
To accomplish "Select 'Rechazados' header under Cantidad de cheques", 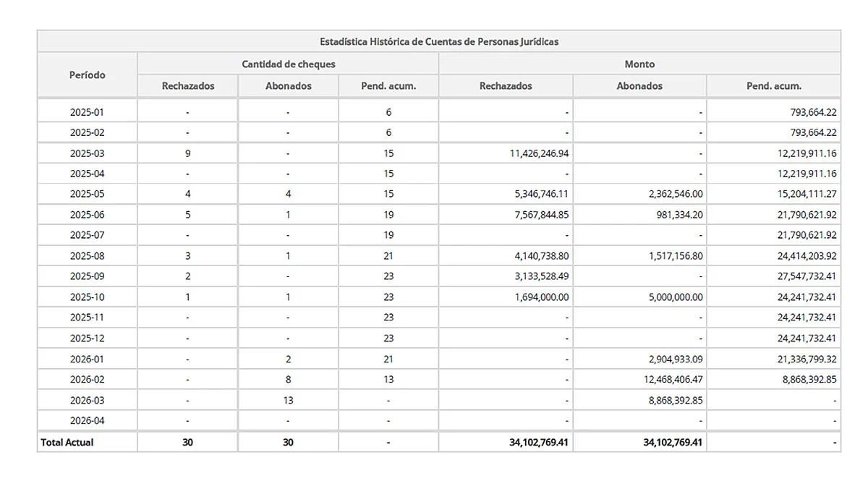I will (188, 86).
